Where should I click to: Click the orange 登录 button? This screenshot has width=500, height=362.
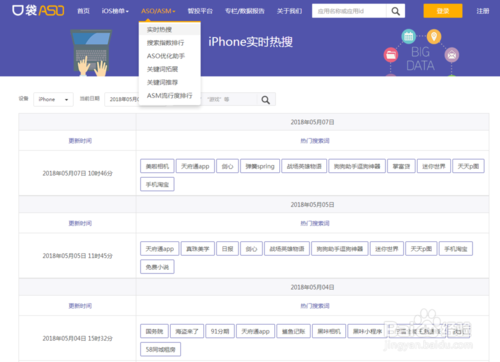coord(443,11)
